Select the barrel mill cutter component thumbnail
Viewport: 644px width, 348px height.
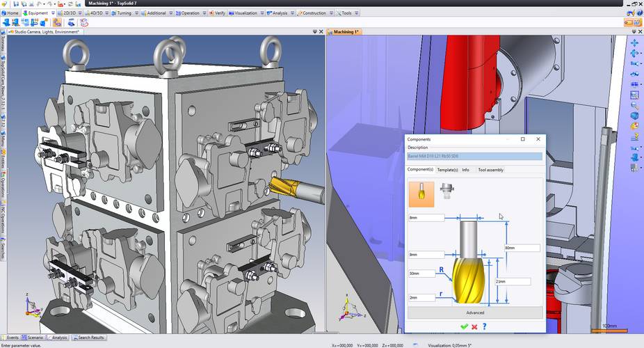coord(421,194)
